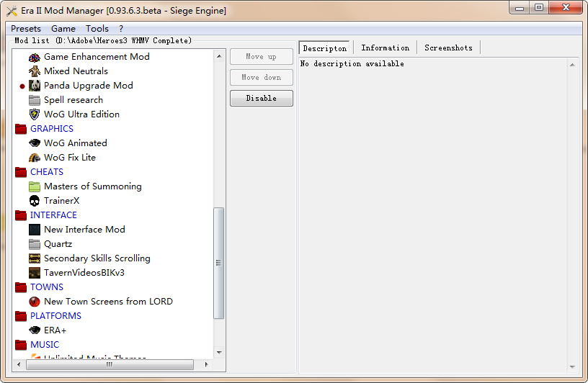Click the CHEATS category label
The height and width of the screenshot is (383, 588).
47,171
